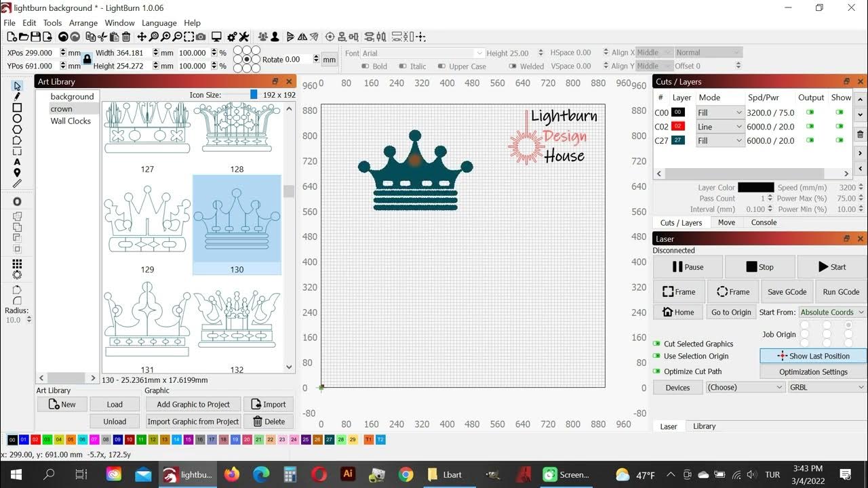The width and height of the screenshot is (868, 488).
Task: Open the GRBL device type dropdown
Action: (827, 388)
